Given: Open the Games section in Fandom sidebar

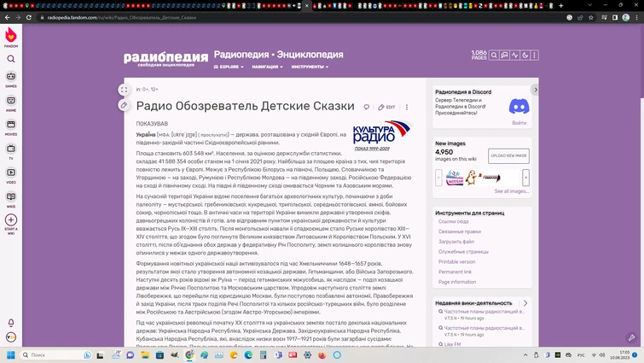Looking at the screenshot, I should (x=11, y=79).
